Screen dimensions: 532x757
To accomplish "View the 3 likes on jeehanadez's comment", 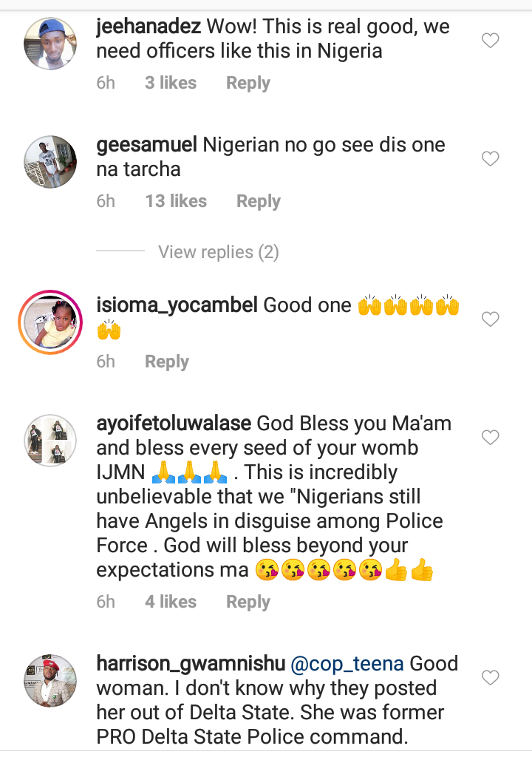I will click(x=171, y=84).
